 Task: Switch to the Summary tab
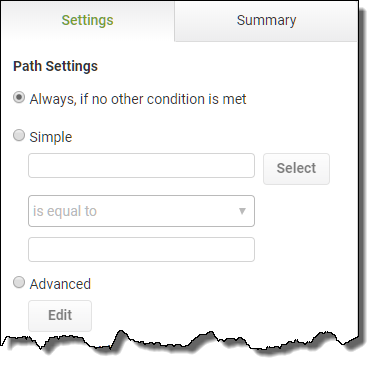click(x=266, y=21)
